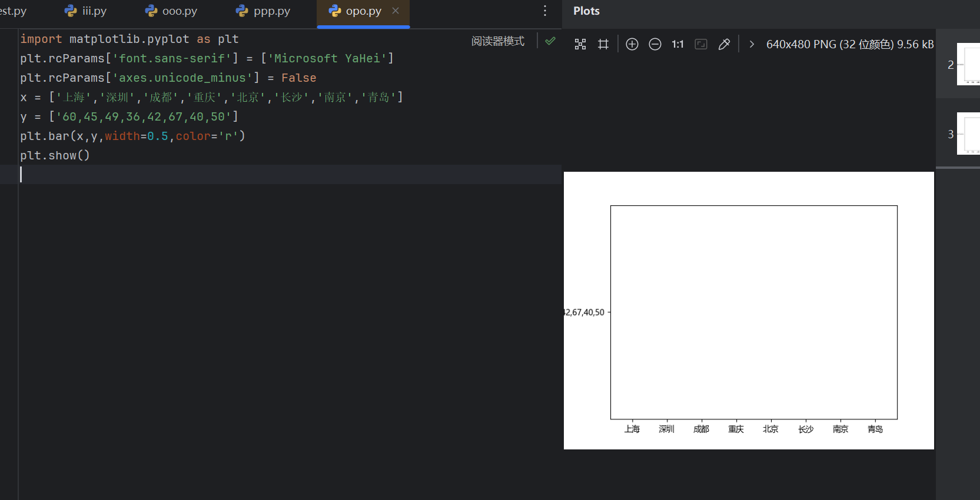The width and height of the screenshot is (980, 500).
Task: Click the Fit image size icon
Action: click(x=701, y=44)
